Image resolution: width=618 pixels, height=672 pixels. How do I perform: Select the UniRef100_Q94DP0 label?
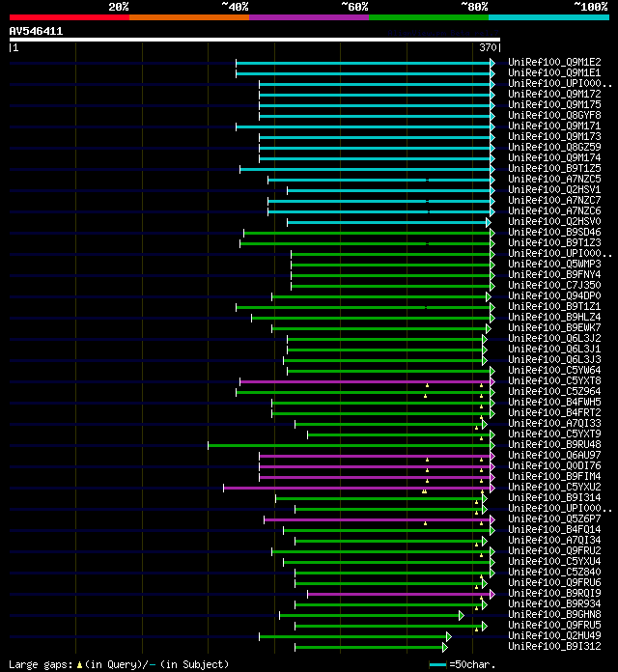(x=554, y=296)
